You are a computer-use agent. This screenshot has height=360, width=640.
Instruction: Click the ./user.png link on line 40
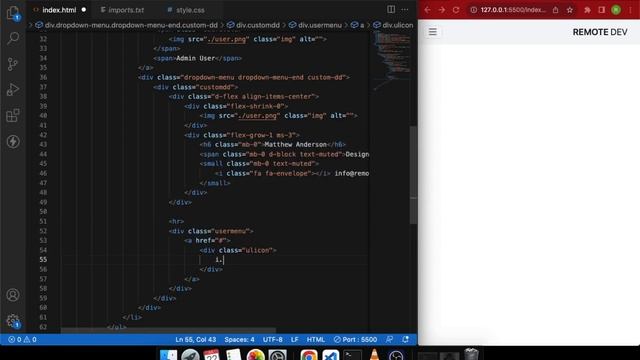pyautogui.click(x=257, y=116)
